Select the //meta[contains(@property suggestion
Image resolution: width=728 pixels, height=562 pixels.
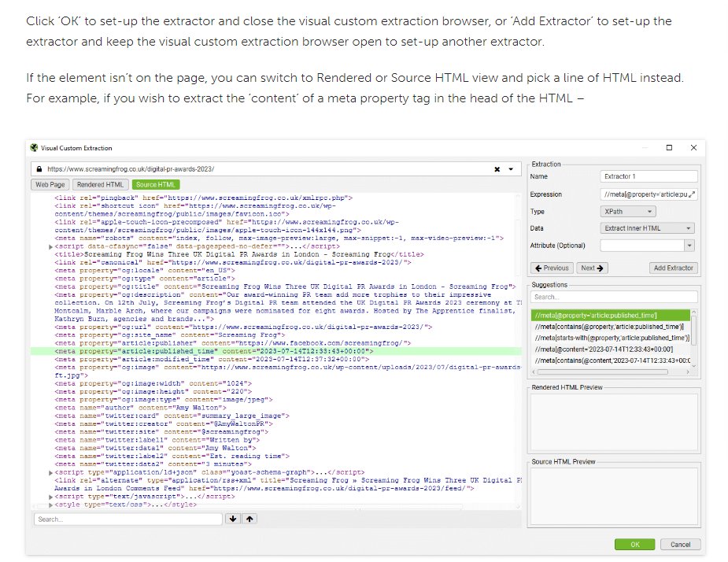pos(610,327)
